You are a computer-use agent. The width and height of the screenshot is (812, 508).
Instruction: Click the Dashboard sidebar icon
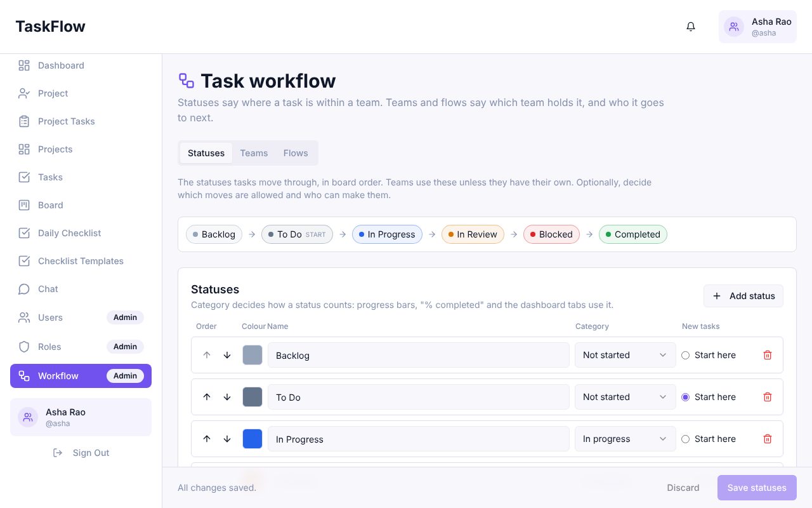tap(24, 65)
